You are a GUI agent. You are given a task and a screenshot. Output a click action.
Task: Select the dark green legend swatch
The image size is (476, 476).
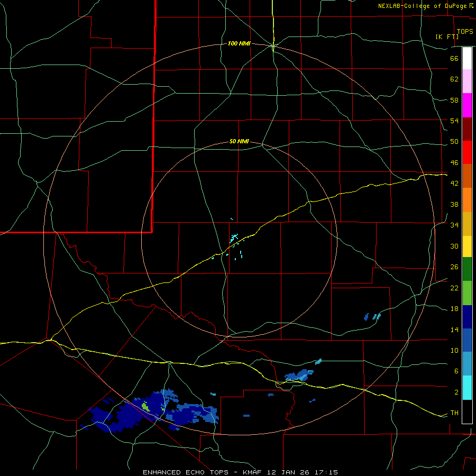pos(467,269)
